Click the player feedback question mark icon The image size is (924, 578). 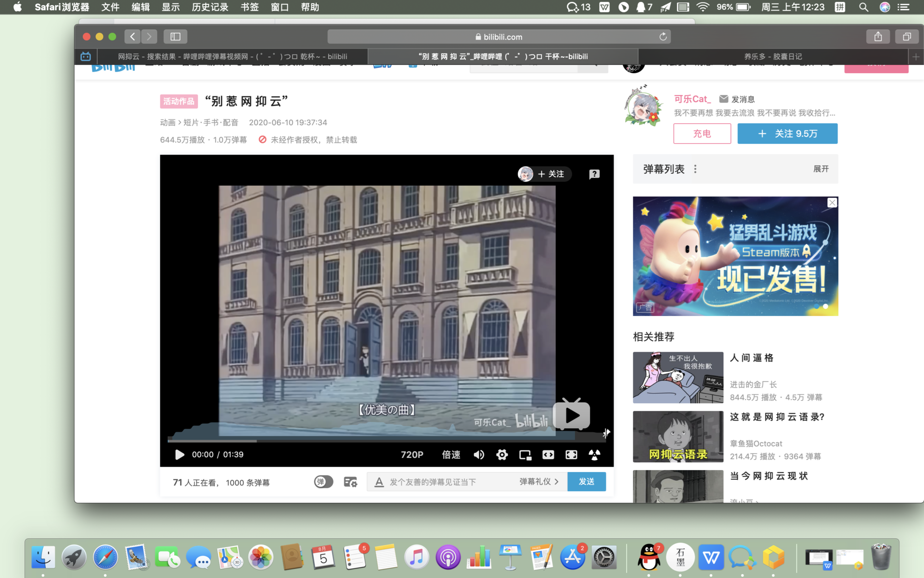594,174
